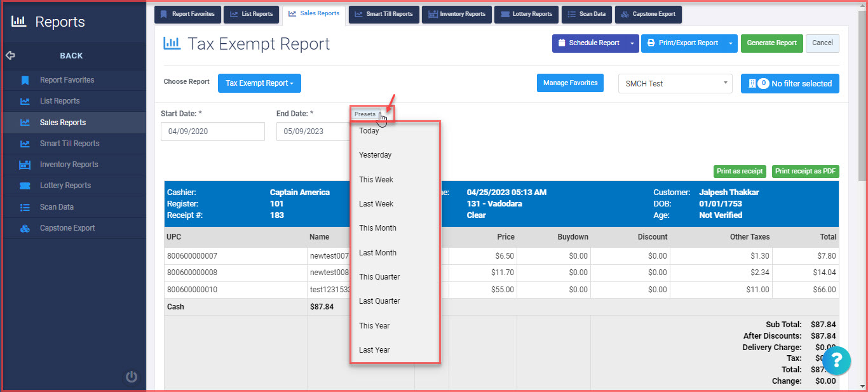Switch to the Smart Till Reports tab
Screen dimensions: 868x392
384,14
